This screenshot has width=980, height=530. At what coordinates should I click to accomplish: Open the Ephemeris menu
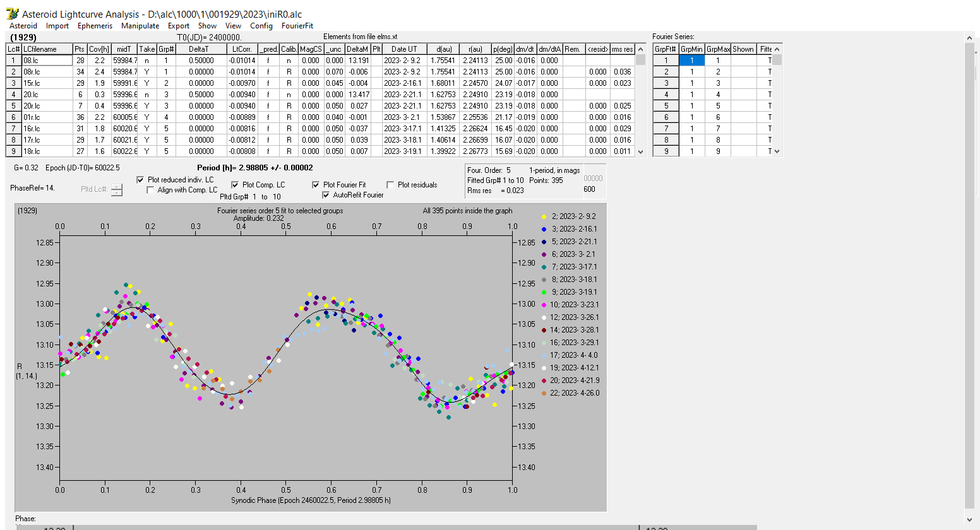(95, 26)
